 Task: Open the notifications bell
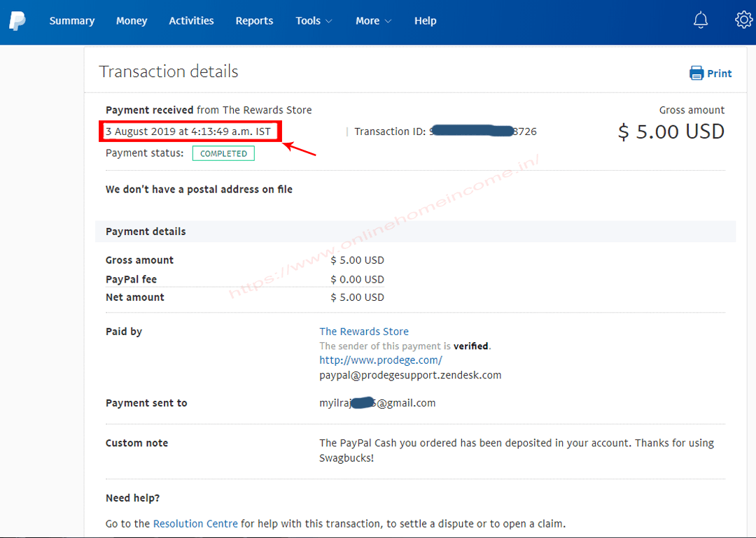point(701,20)
